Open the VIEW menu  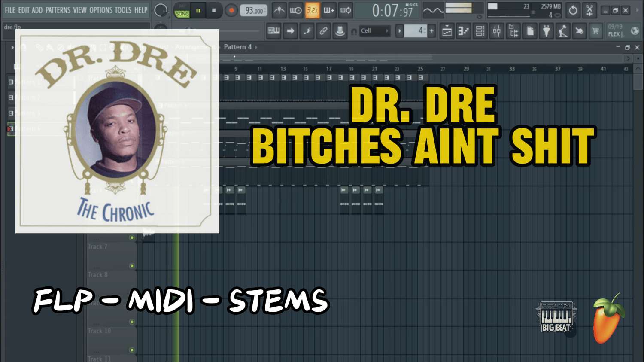pos(80,10)
